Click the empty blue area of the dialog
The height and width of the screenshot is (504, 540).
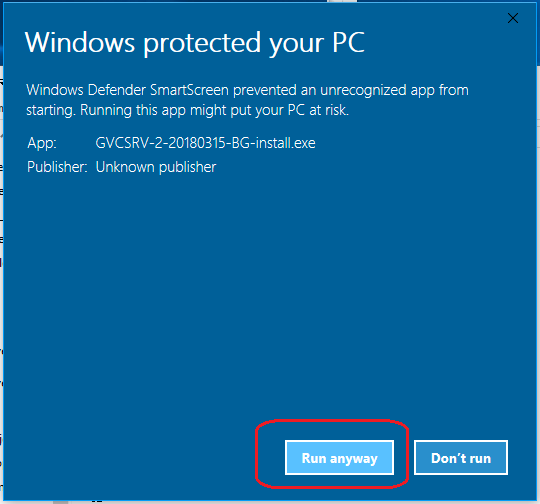pyautogui.click(x=269, y=293)
